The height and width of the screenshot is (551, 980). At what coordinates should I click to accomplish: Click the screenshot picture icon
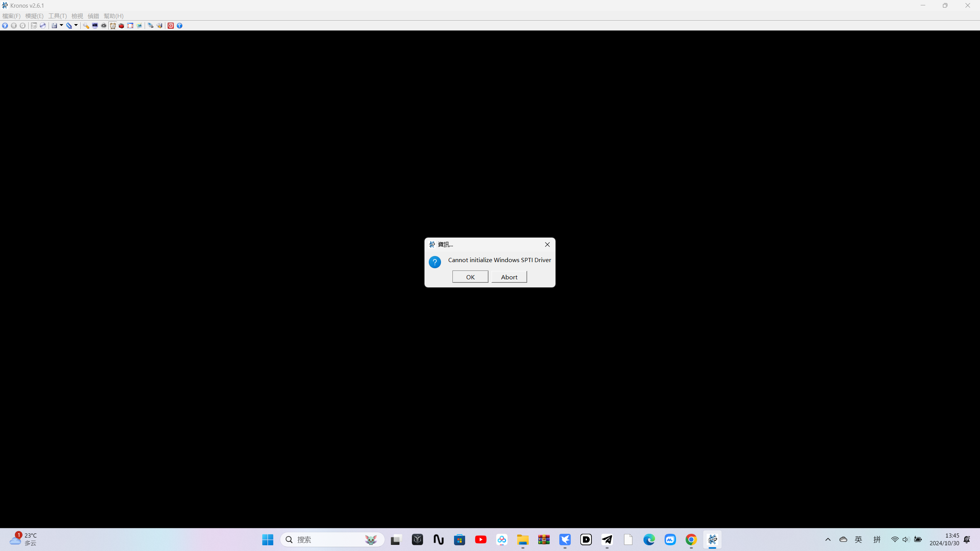[x=139, y=26]
